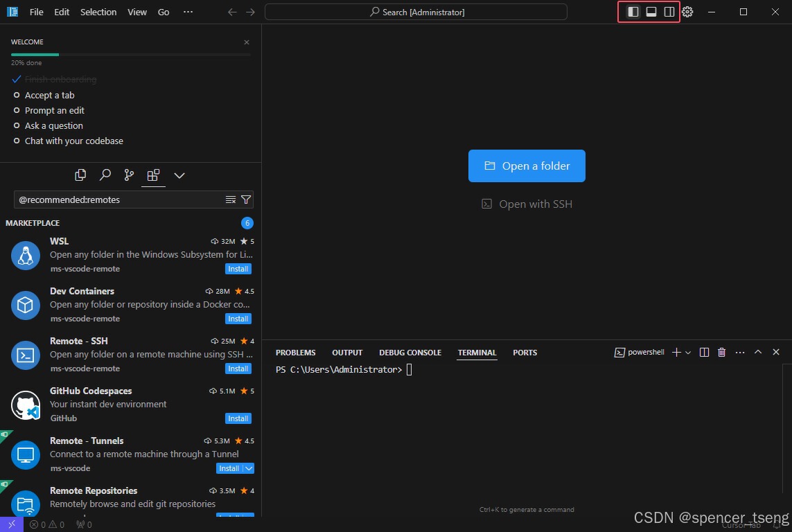
Task: Switch to the TERMINAL tab
Action: [477, 353]
